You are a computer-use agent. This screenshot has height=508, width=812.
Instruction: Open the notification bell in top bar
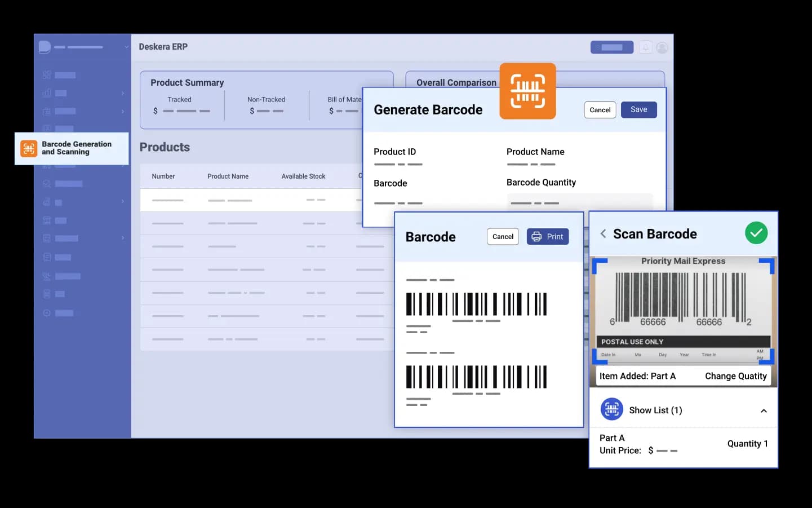click(646, 47)
